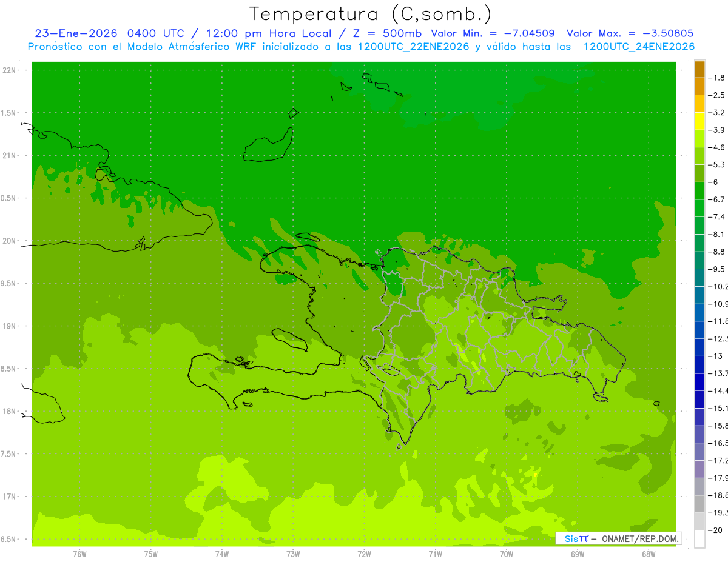Click the '-3.9' colorbar value
The width and height of the screenshot is (728, 562).
click(x=716, y=130)
